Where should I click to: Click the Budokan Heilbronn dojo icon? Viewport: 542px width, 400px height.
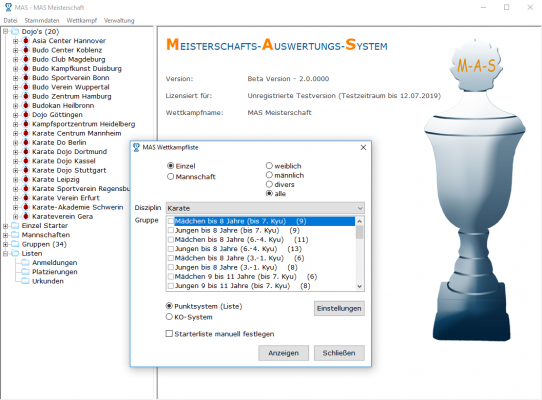(26, 105)
